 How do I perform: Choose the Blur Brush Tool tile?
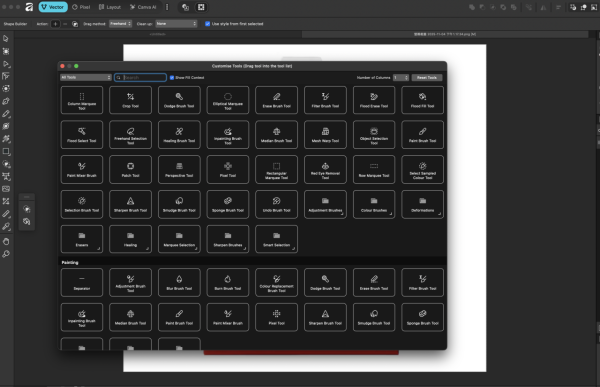click(x=179, y=282)
